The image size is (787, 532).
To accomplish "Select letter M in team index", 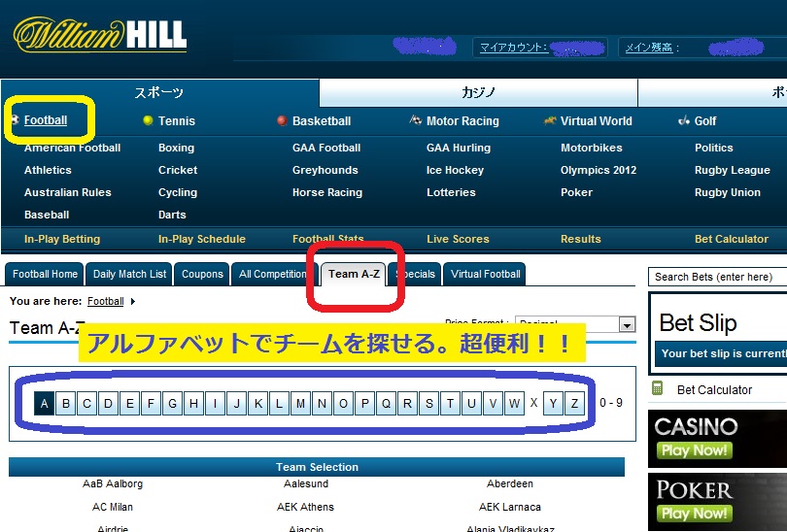I will click(300, 403).
